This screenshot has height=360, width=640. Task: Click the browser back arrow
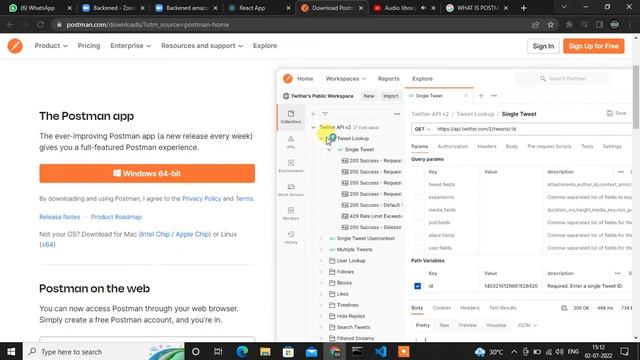click(10, 24)
